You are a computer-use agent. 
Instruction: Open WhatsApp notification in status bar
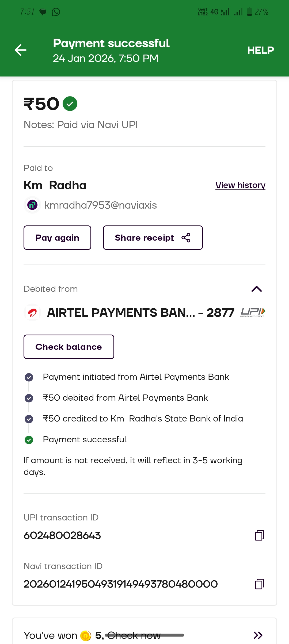[56, 12]
